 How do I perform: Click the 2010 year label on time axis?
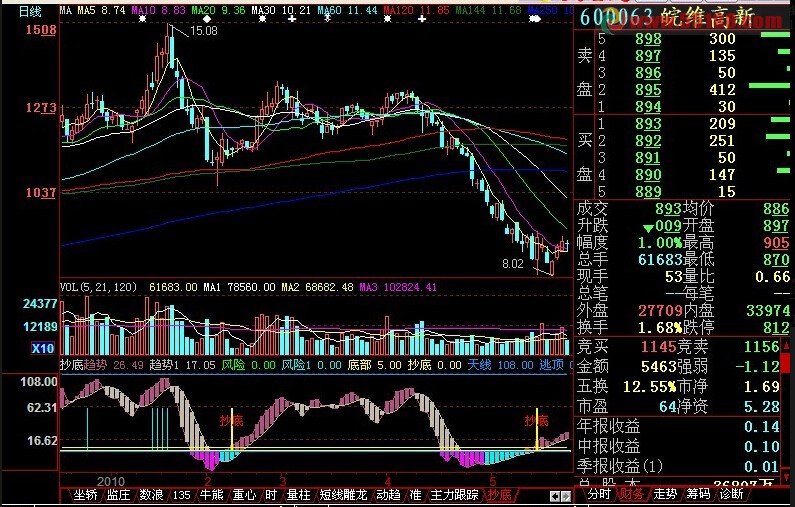pyautogui.click(x=111, y=482)
